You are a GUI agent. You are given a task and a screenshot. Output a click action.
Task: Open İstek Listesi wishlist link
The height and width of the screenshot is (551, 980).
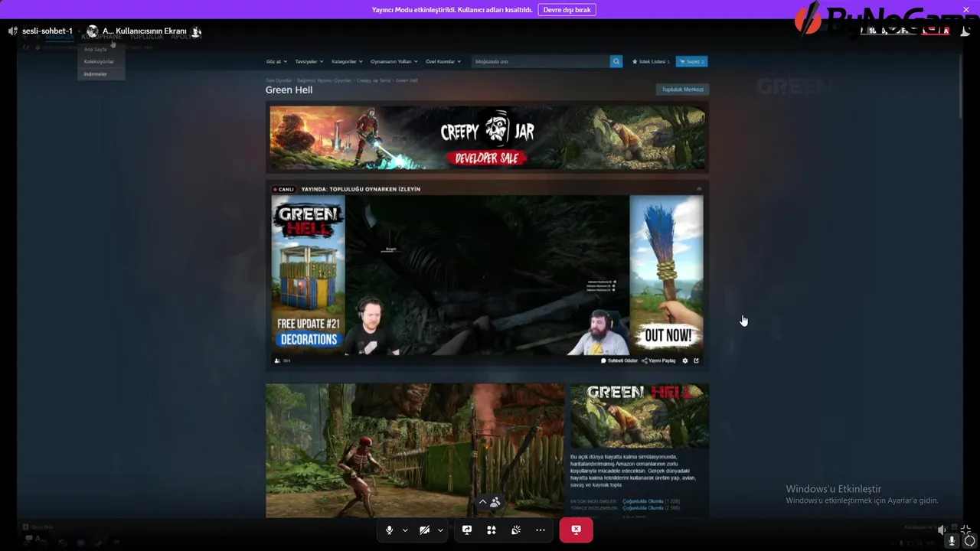[x=651, y=61]
